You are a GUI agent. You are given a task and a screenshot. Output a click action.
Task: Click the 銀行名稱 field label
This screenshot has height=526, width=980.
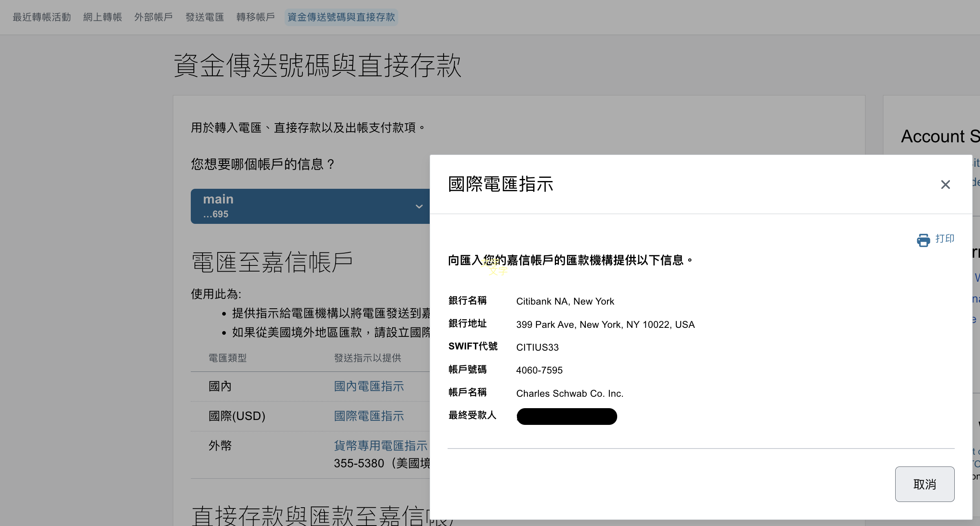coord(468,301)
